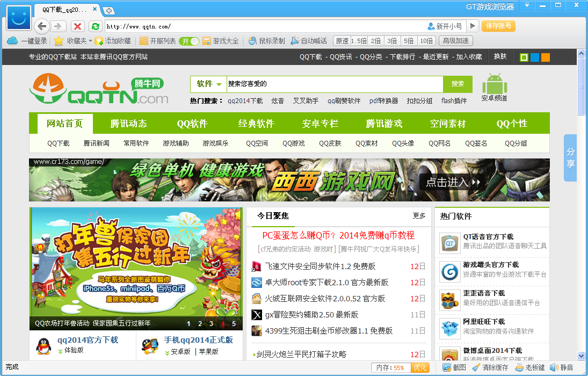Open 收藏夹 favorites star

(x=59, y=41)
